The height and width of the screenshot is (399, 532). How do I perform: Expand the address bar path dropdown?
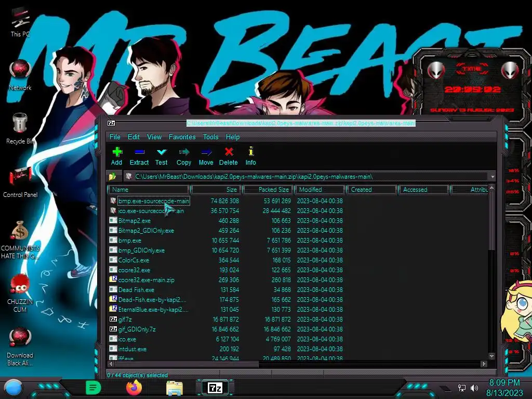pyautogui.click(x=493, y=177)
